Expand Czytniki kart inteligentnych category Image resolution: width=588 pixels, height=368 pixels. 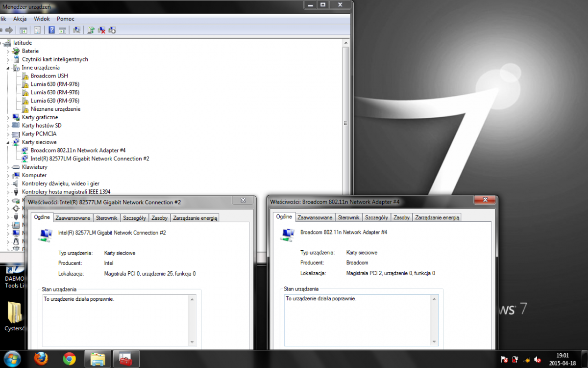8,59
